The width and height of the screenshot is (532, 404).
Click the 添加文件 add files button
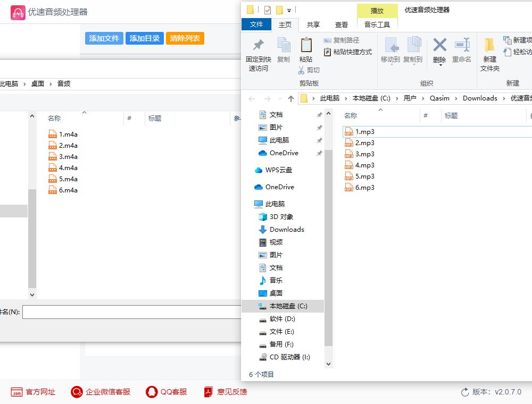tap(103, 38)
